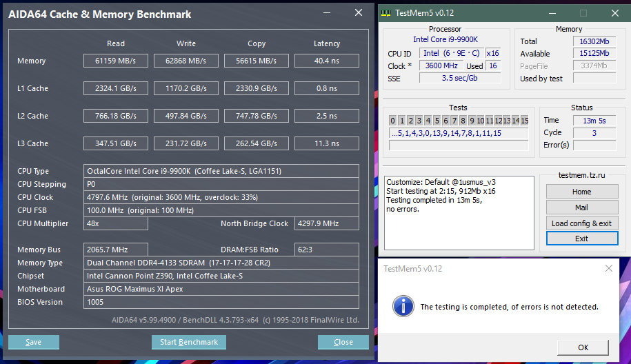Viewport: 631px width, 364px height.
Task: Click the TestMem5 title bar app icon
Action: [386, 13]
